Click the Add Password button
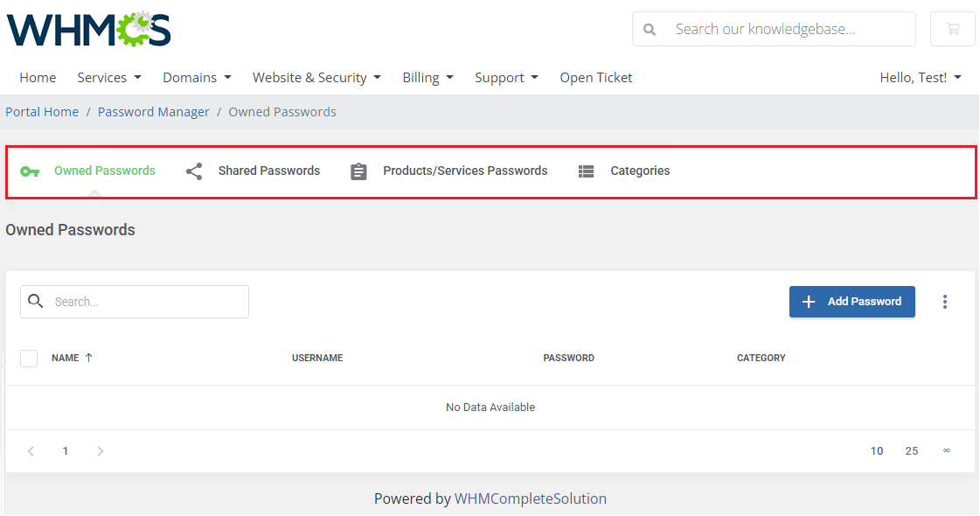Screen dimensions: 980x516 tap(851, 302)
